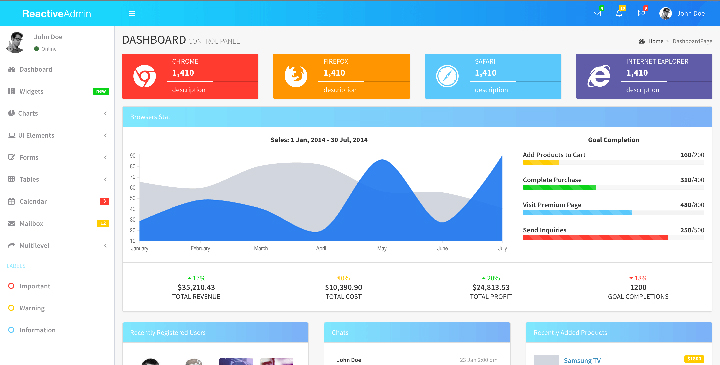The height and width of the screenshot is (365, 720).
Task: Open the Mailbox menu item
Action: click(57, 224)
